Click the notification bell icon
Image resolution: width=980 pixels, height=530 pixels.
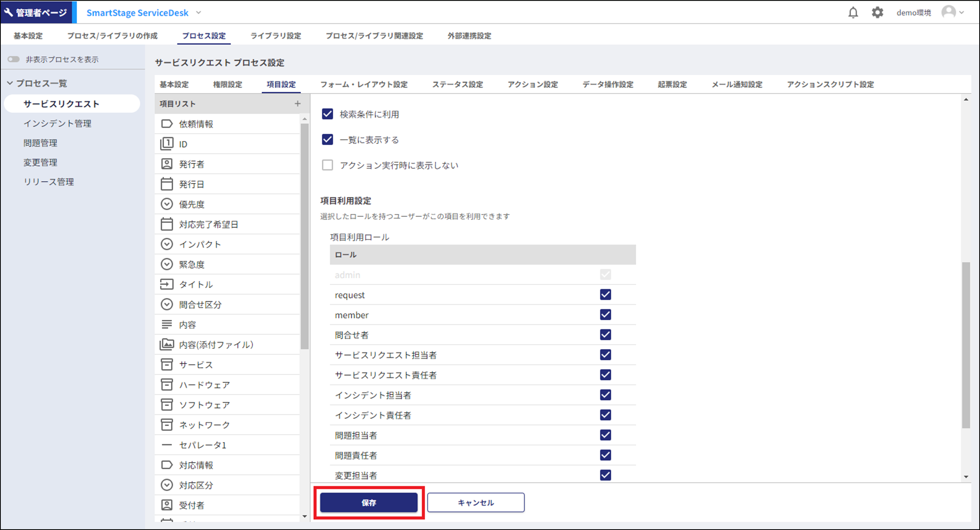pyautogui.click(x=853, y=13)
